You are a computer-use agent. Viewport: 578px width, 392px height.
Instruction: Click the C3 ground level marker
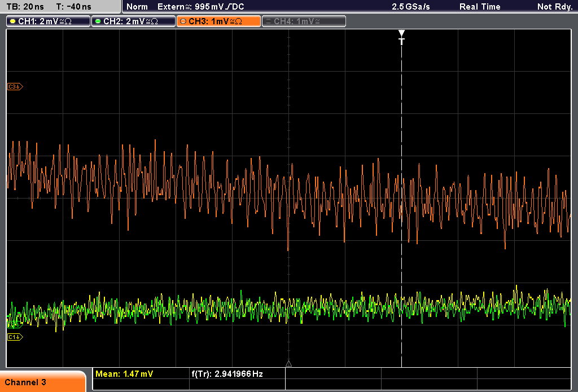point(15,87)
